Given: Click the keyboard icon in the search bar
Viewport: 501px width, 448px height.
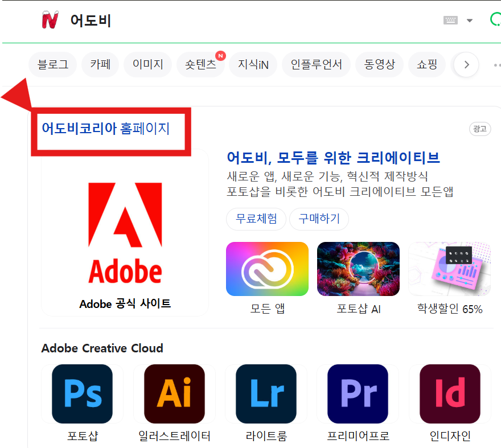Looking at the screenshot, I should coord(450,20).
